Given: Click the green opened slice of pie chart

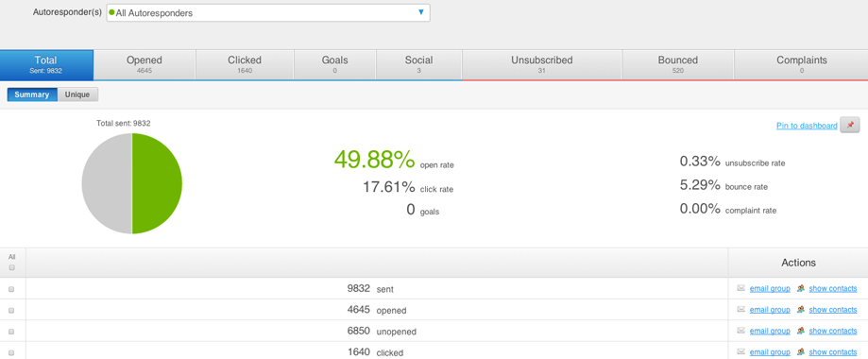Looking at the screenshot, I should (157, 183).
